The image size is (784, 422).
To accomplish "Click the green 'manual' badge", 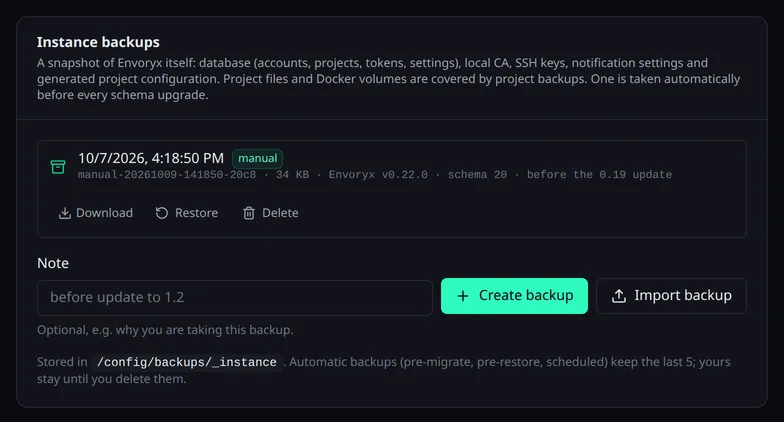I will pyautogui.click(x=258, y=158).
